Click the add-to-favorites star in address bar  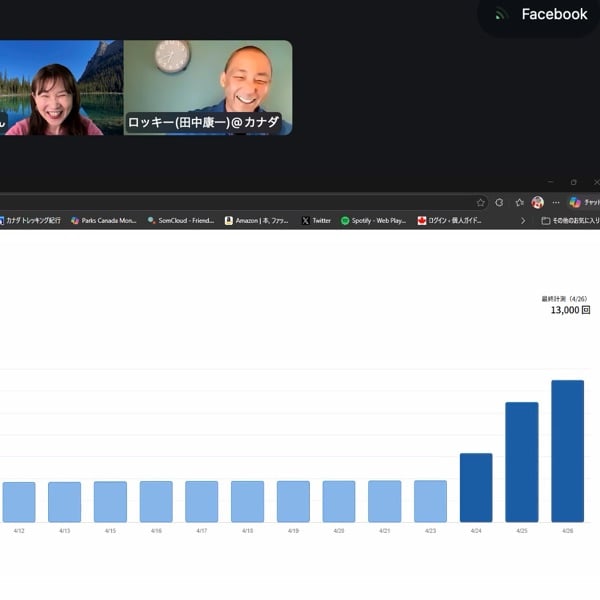[x=481, y=202]
